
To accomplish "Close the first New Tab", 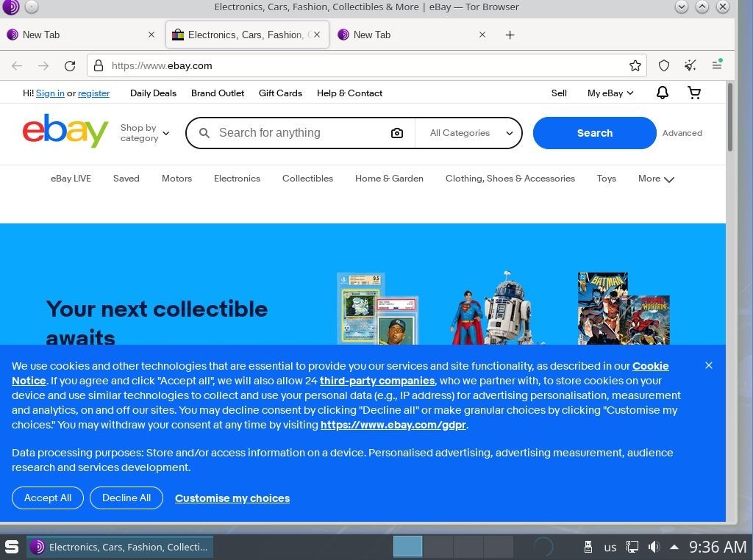I will [151, 35].
